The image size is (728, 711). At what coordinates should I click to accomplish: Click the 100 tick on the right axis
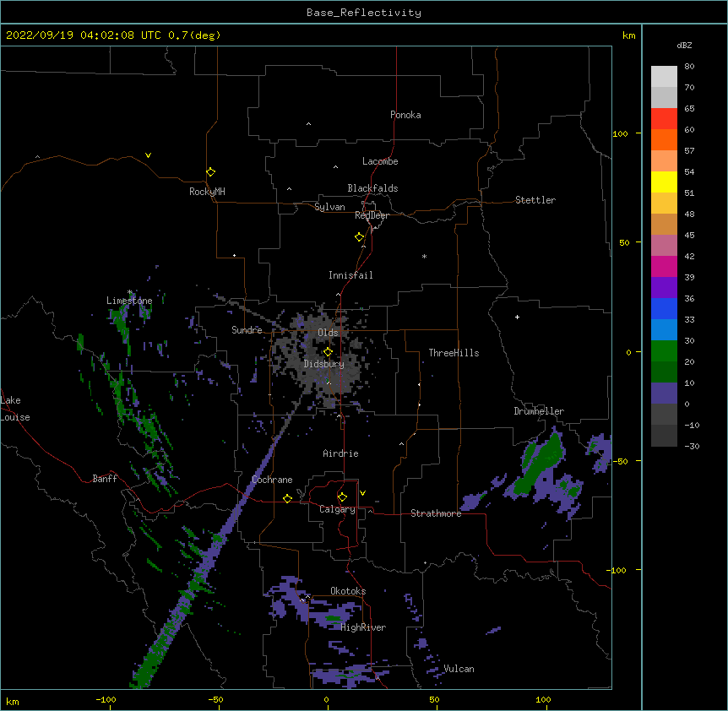click(x=620, y=134)
